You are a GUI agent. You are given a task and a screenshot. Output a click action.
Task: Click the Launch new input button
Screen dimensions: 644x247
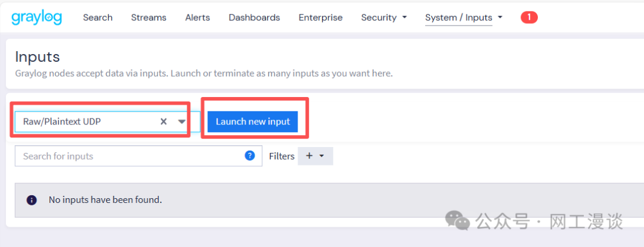[x=253, y=121]
